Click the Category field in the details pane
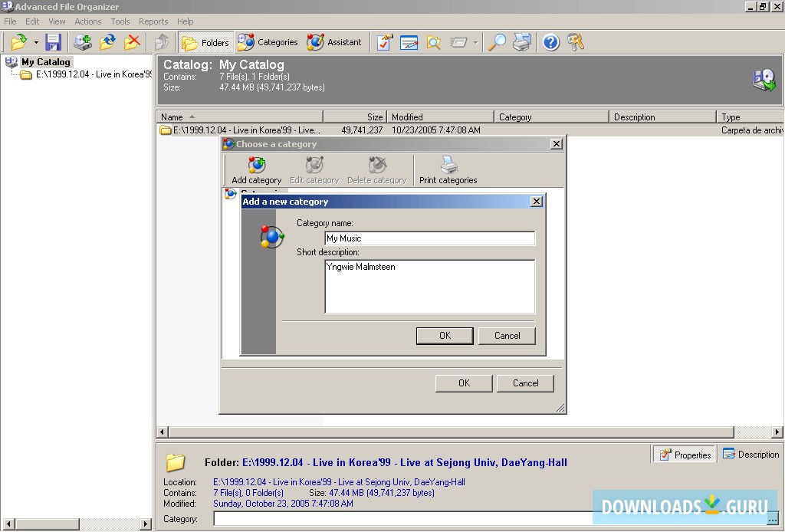The height and width of the screenshot is (532, 785). (x=491, y=519)
